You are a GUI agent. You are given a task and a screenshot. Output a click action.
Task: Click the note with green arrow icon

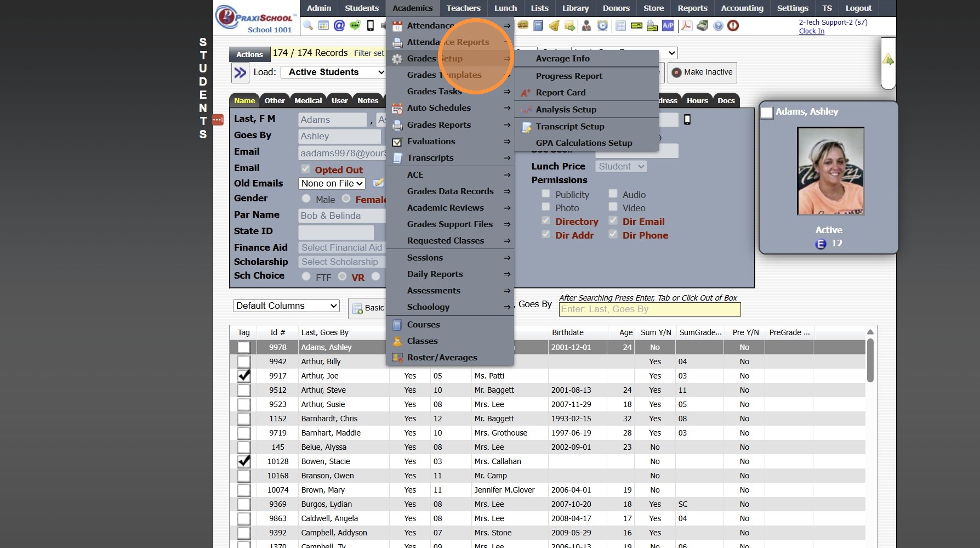point(570,25)
